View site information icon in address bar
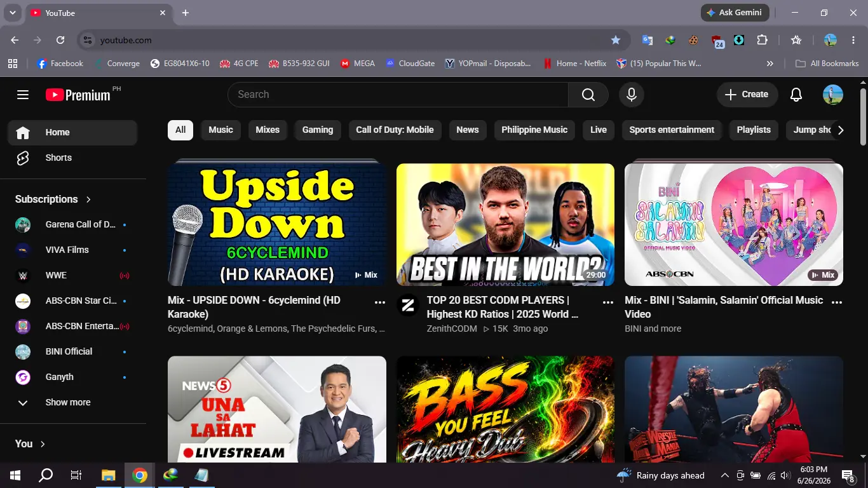Screen dimensions: 868x488 [x=88, y=40]
